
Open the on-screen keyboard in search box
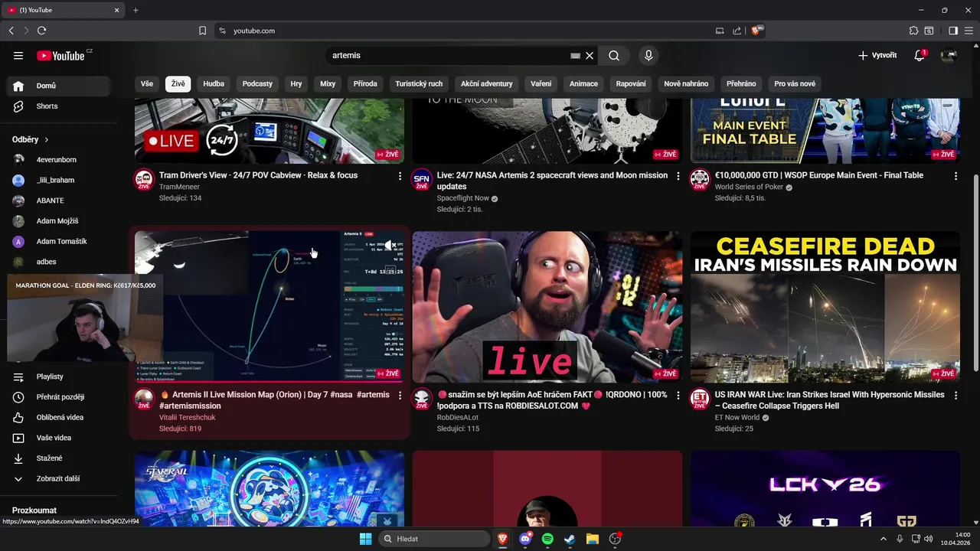point(576,55)
